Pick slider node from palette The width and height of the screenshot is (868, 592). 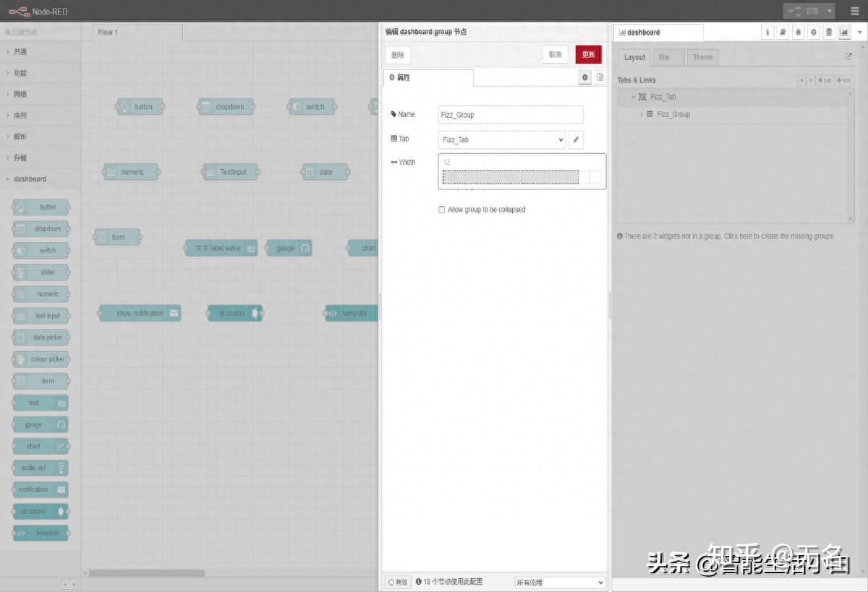tap(41, 273)
